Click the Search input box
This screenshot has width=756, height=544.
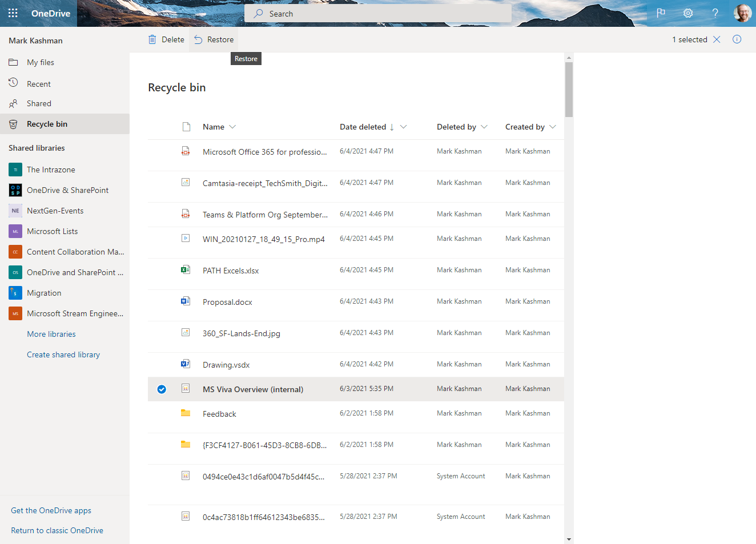pos(378,13)
